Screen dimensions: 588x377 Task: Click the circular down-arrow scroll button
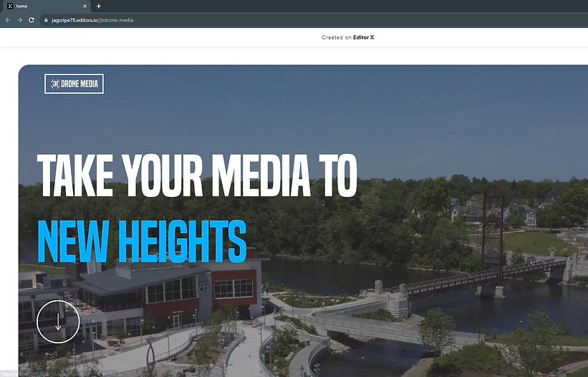(58, 322)
